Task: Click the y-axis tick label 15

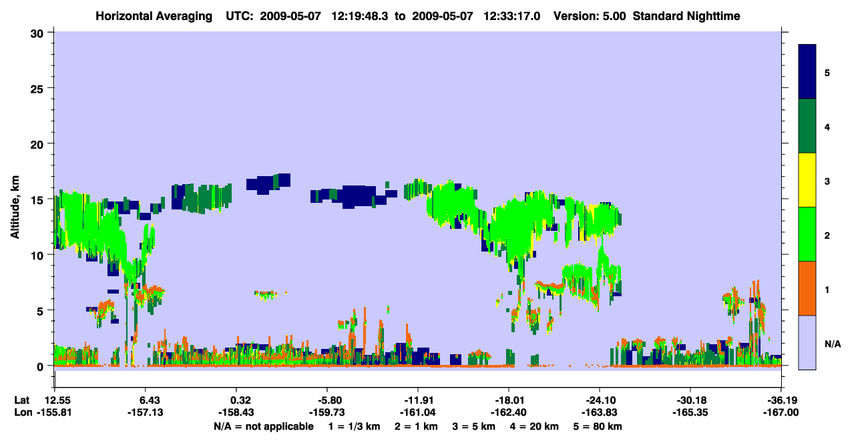Action: coord(39,199)
